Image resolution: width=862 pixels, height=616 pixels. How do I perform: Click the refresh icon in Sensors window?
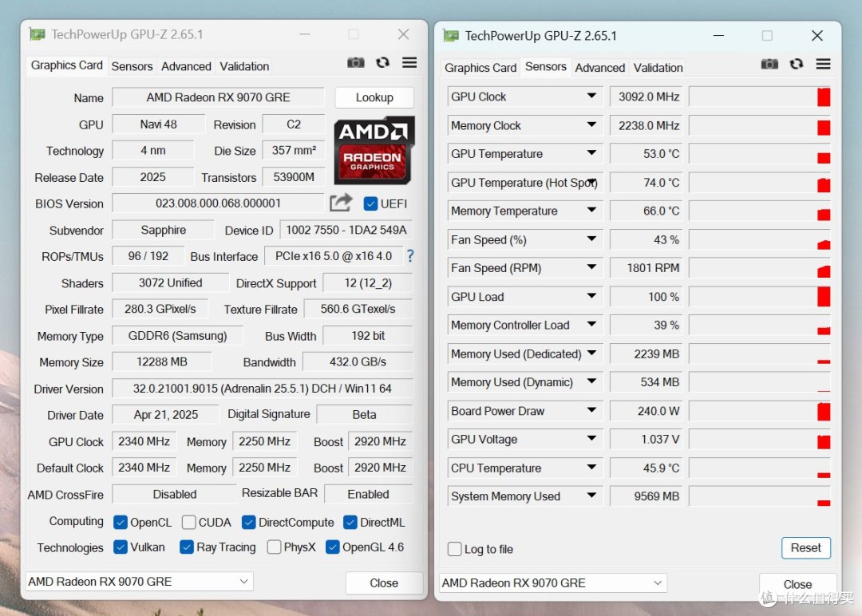(797, 65)
